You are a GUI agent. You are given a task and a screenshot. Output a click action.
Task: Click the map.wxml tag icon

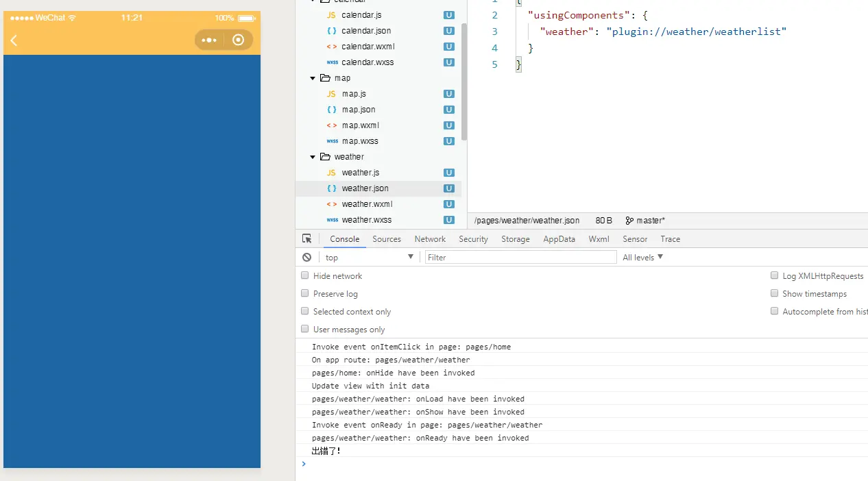(331, 125)
